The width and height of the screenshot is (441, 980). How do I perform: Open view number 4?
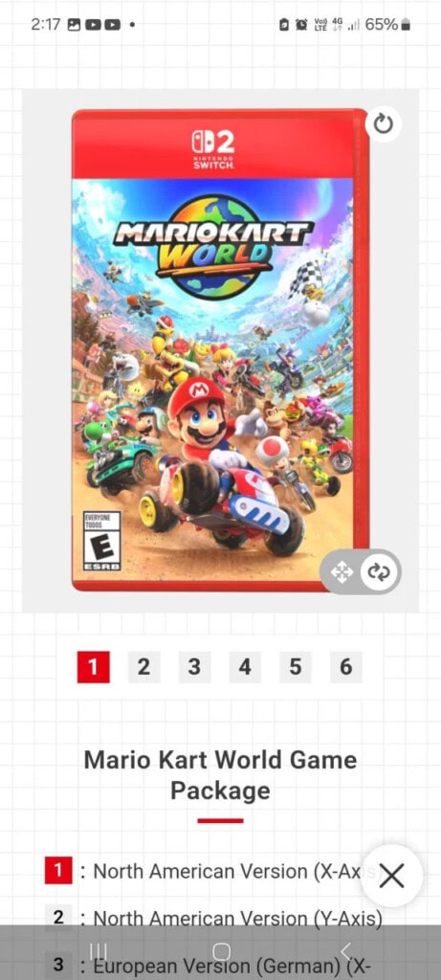coord(245,667)
